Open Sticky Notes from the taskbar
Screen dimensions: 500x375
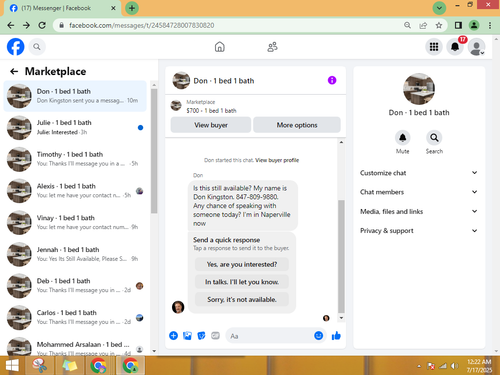[x=69, y=366]
